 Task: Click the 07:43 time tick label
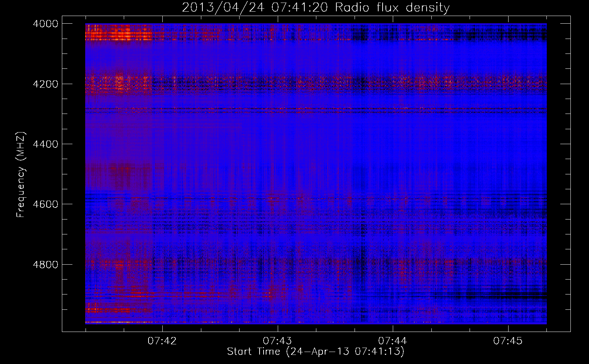point(278,341)
